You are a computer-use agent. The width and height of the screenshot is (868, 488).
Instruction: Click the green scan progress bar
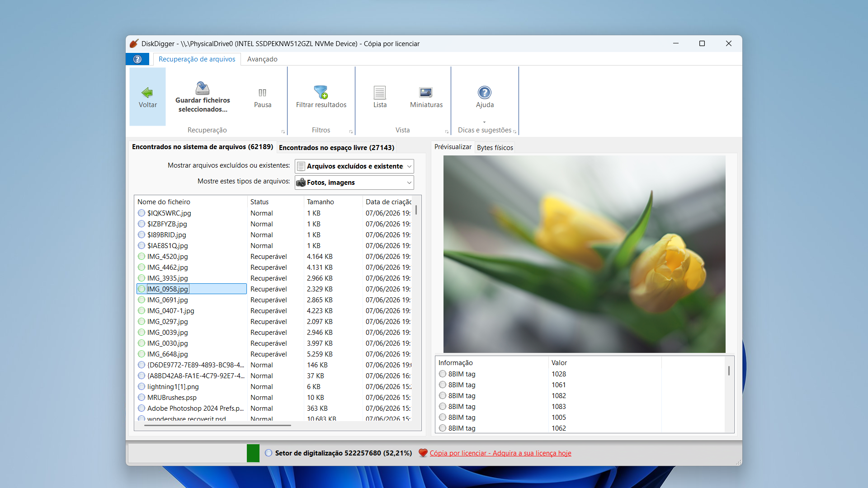click(x=253, y=453)
